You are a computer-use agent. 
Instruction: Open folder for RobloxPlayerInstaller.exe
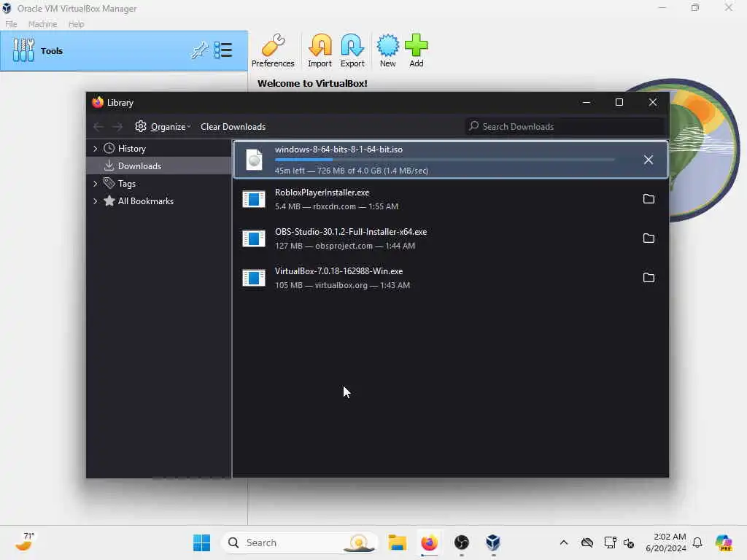tap(649, 199)
